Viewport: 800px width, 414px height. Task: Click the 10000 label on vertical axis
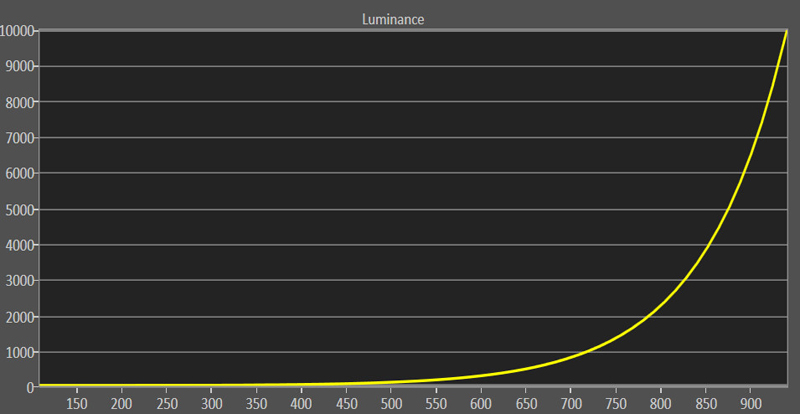pos(18,31)
